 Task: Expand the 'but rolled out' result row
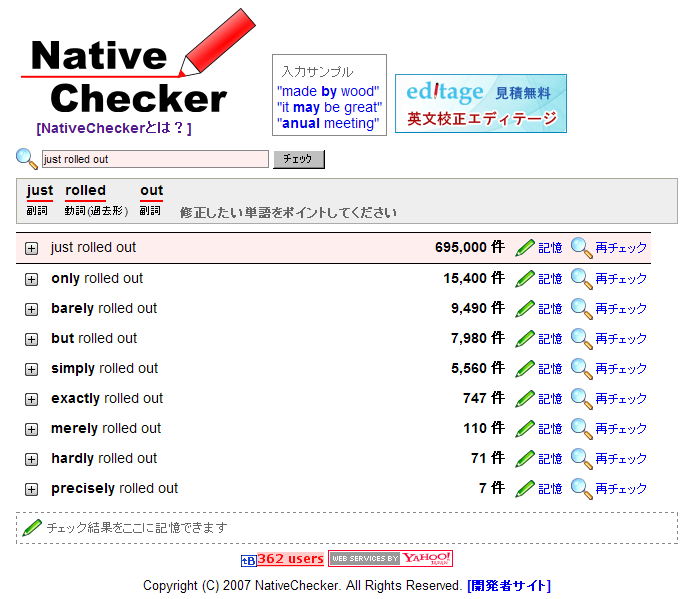click(x=32, y=339)
